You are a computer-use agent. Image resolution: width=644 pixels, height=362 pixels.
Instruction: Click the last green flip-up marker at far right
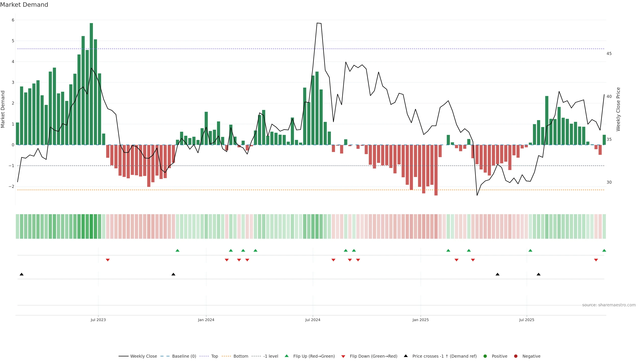click(x=604, y=250)
